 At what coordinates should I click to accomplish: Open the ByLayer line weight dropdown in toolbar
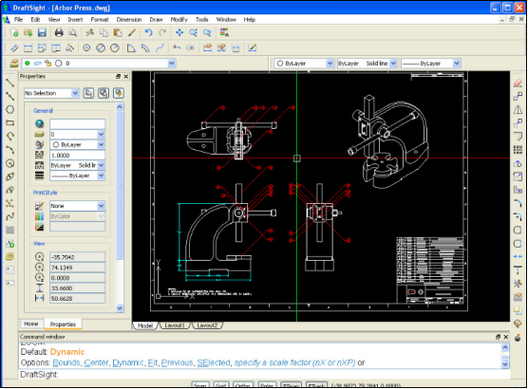tap(457, 63)
